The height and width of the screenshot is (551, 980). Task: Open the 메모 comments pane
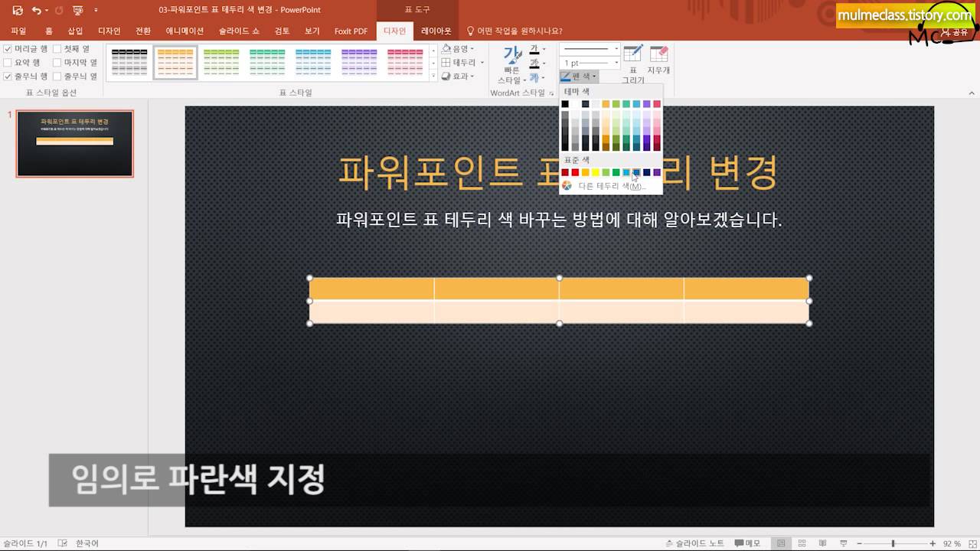[x=747, y=543]
